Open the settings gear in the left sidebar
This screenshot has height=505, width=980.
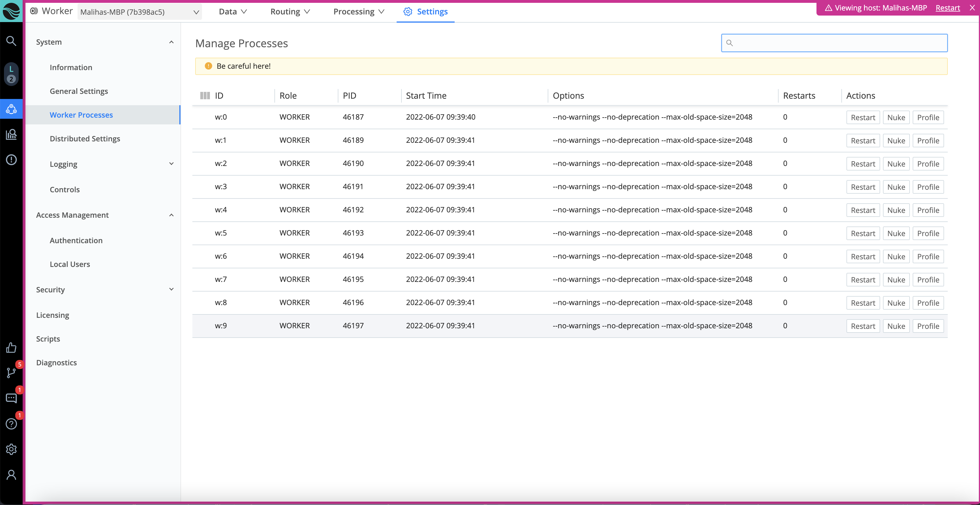click(11, 449)
